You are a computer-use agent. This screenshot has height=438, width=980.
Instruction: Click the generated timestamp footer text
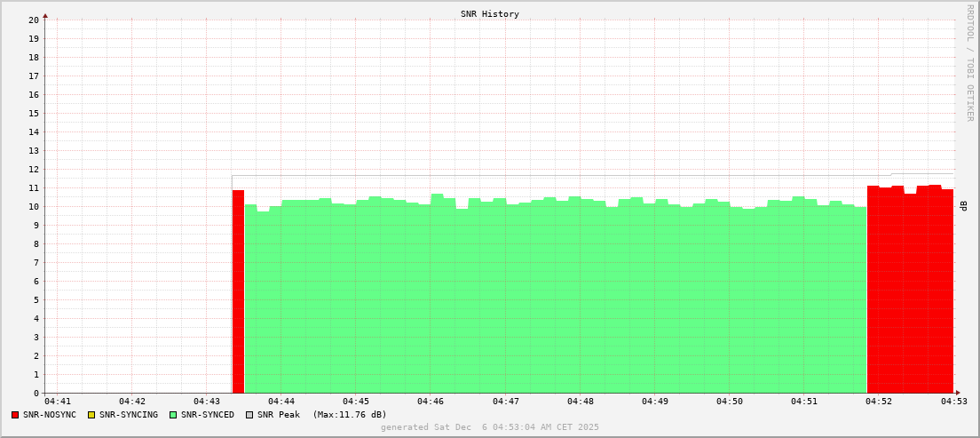[x=489, y=427]
